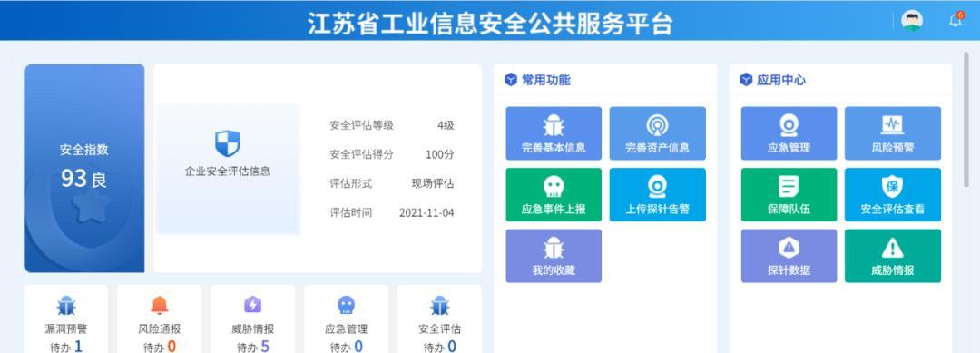Open the 完善基本信息 tile
This screenshot has height=353, width=980.
click(x=554, y=133)
